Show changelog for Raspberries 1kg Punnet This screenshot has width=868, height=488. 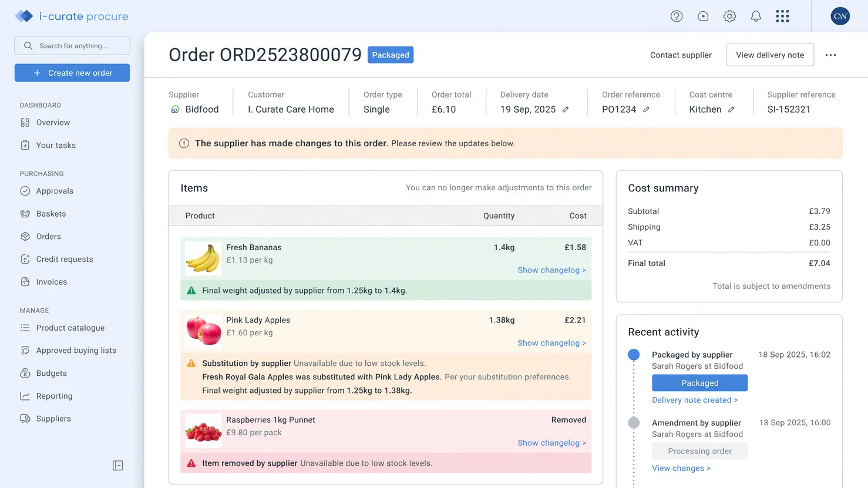click(552, 443)
